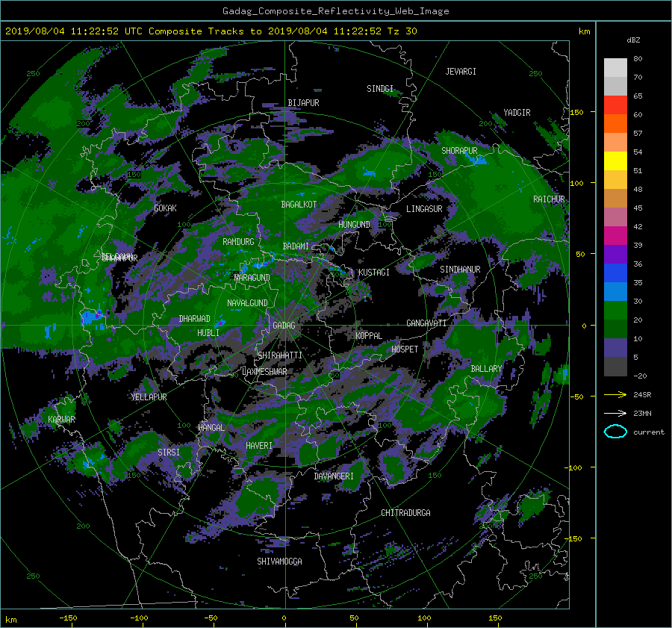Select the blue 36 dBZ color swatch

[615, 273]
